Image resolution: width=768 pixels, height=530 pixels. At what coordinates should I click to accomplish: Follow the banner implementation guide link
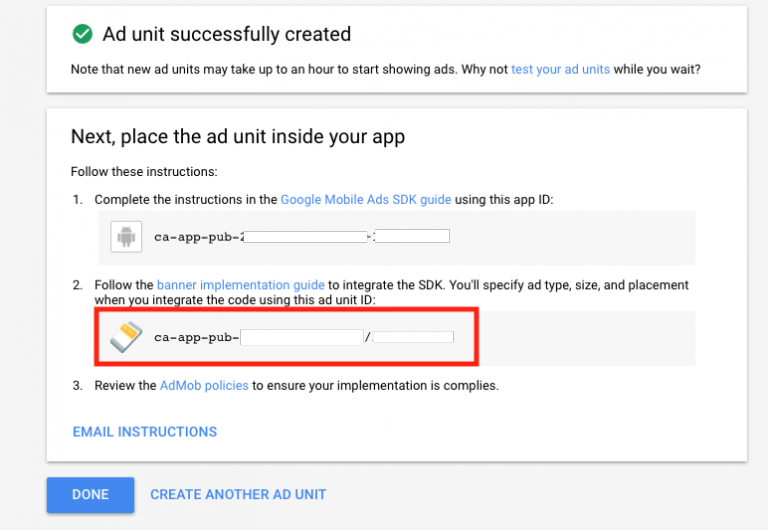(240, 285)
